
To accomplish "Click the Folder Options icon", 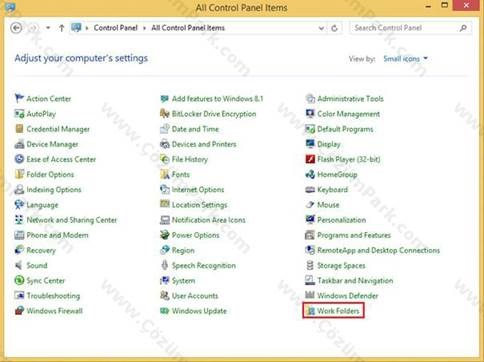I will pos(19,174).
